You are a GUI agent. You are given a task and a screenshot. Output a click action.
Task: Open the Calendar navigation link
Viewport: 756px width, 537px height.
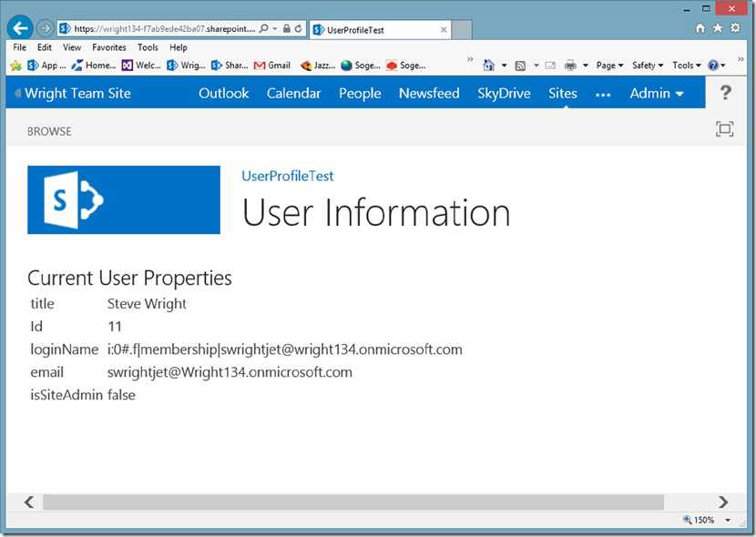pyautogui.click(x=293, y=93)
